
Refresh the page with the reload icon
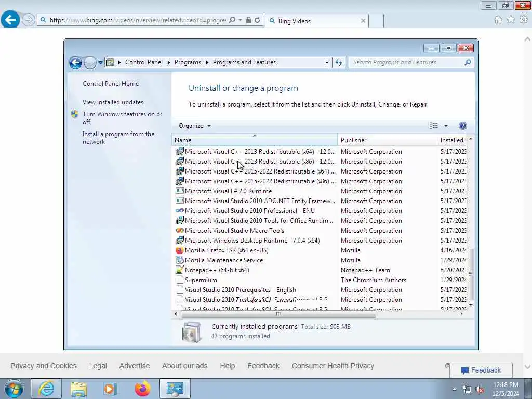pos(258,20)
